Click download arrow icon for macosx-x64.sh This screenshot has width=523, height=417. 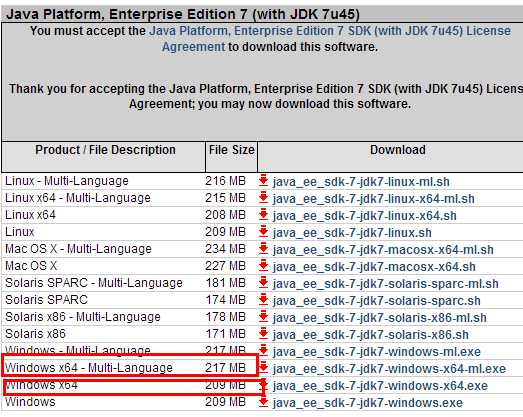pos(264,265)
